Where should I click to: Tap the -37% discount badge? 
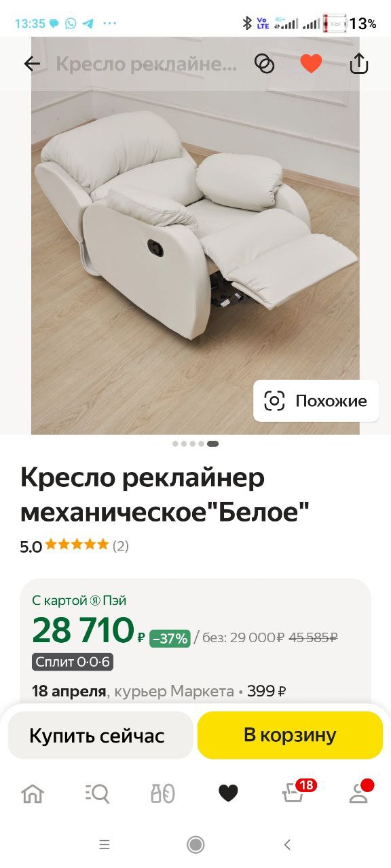tap(170, 638)
